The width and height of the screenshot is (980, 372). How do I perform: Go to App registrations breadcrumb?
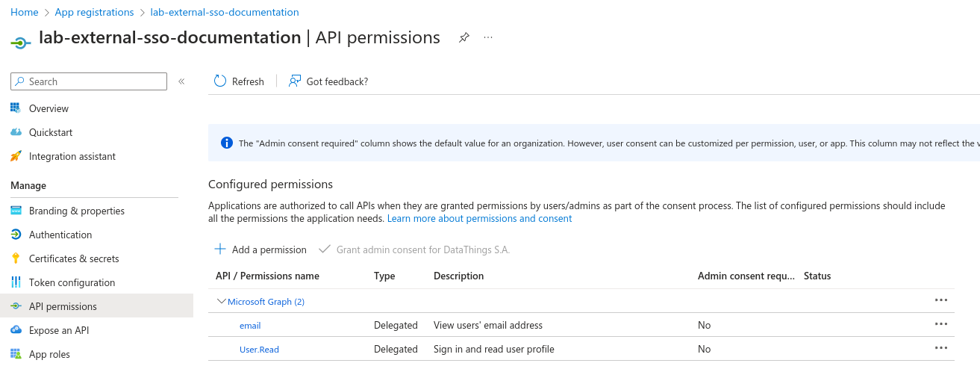[x=94, y=12]
